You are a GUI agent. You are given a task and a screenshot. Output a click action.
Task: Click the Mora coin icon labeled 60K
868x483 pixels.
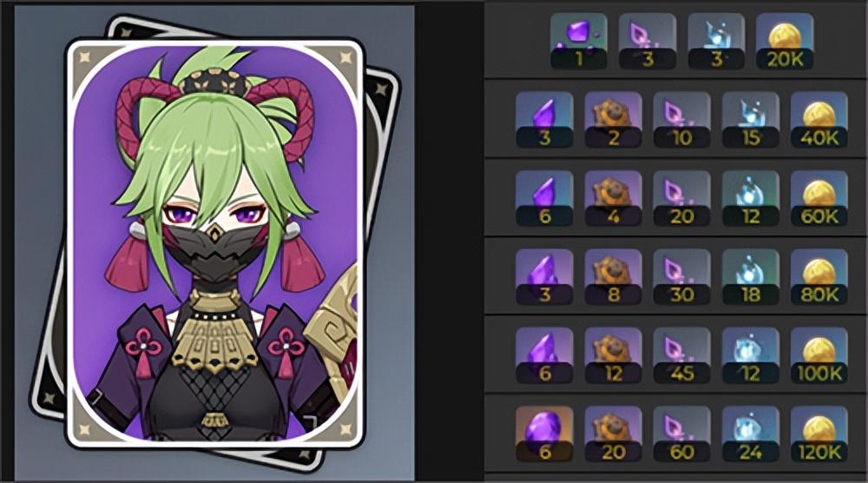click(819, 198)
